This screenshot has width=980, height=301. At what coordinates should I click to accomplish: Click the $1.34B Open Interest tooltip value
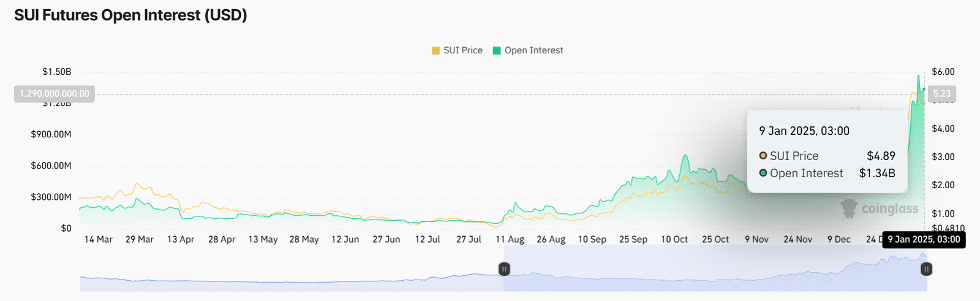(877, 173)
